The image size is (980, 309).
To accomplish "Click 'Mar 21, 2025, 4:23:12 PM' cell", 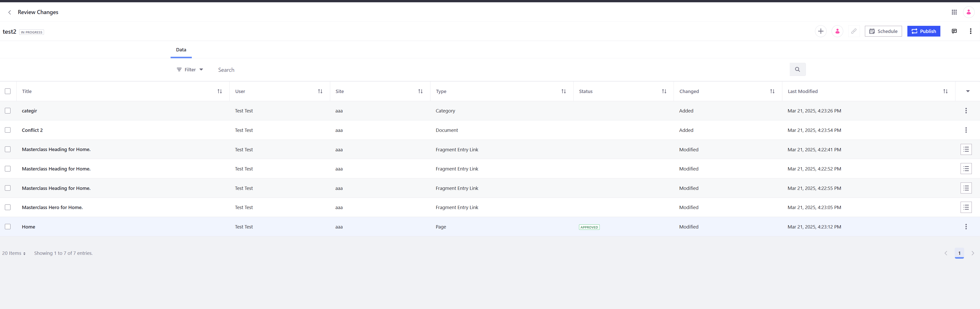I will click(814, 226).
